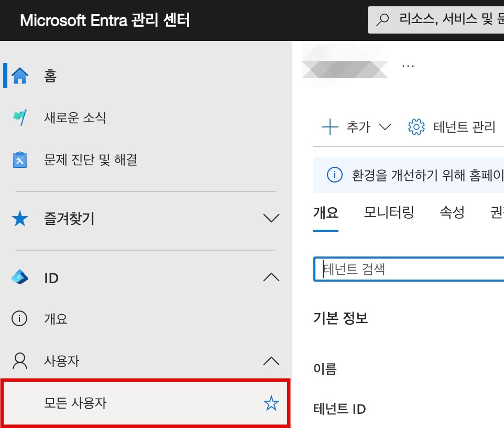Image resolution: width=504 pixels, height=428 pixels.
Task: Click the info icon in the blue banner
Action: click(335, 175)
